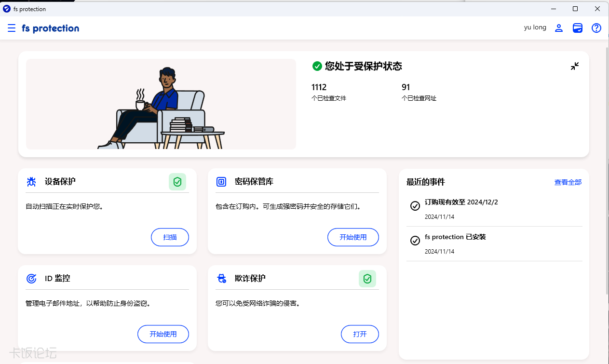Click the 欺诈保护 spy icon

[x=221, y=279]
